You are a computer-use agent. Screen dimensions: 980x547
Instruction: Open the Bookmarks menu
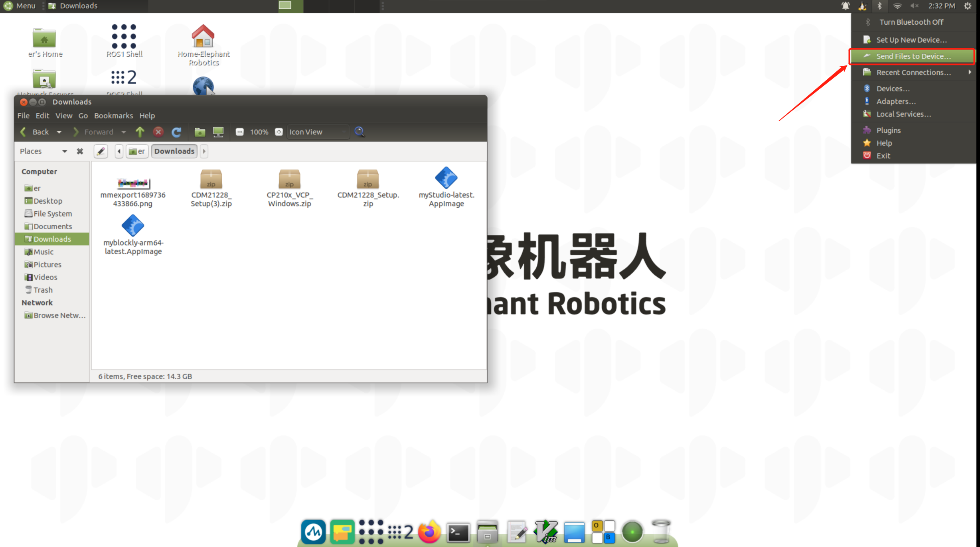pos(113,116)
